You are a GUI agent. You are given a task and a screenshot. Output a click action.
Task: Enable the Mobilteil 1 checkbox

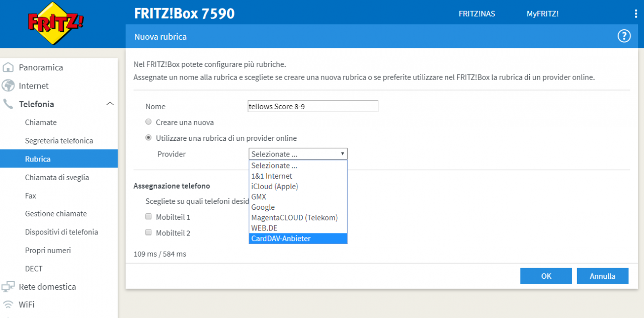tap(148, 217)
